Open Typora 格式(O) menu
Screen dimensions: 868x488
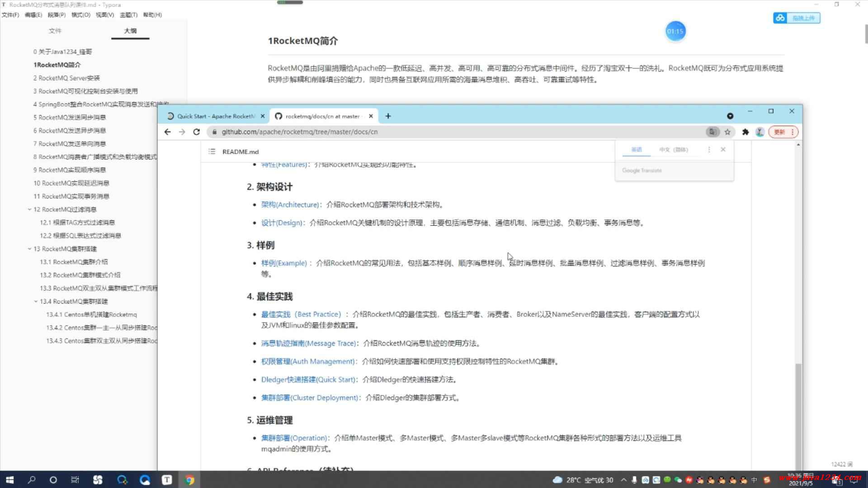[81, 15]
